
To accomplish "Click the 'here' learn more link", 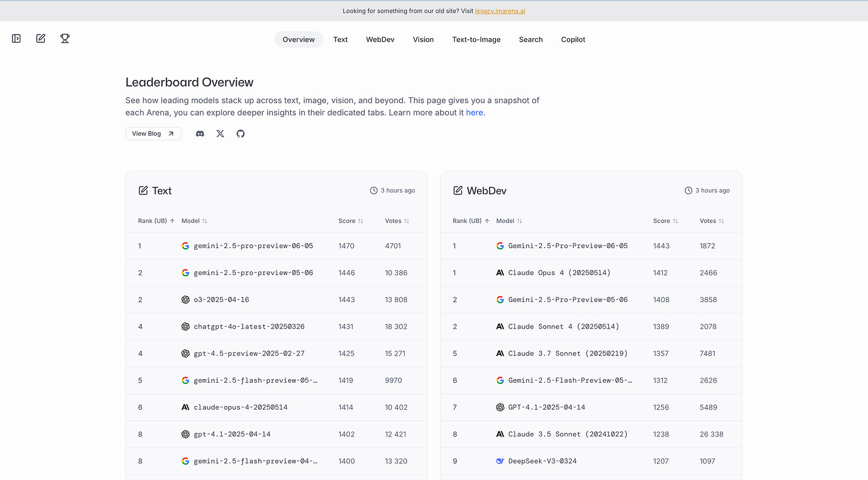I will point(475,113).
